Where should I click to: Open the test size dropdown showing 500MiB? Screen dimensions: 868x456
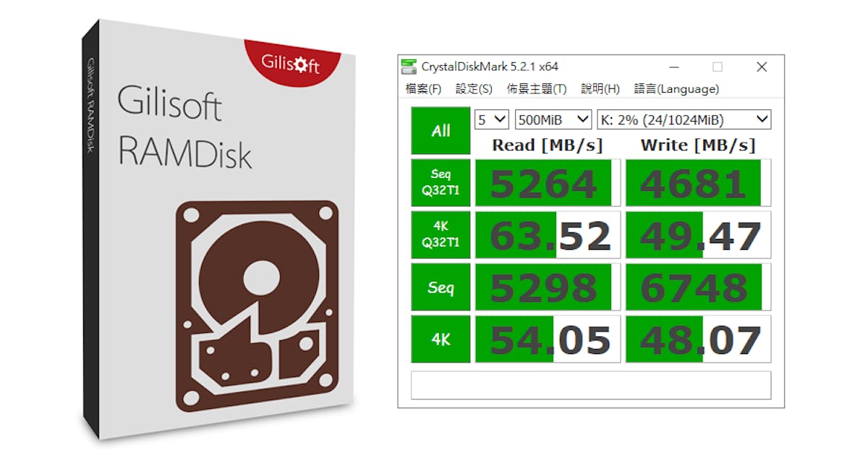[553, 119]
